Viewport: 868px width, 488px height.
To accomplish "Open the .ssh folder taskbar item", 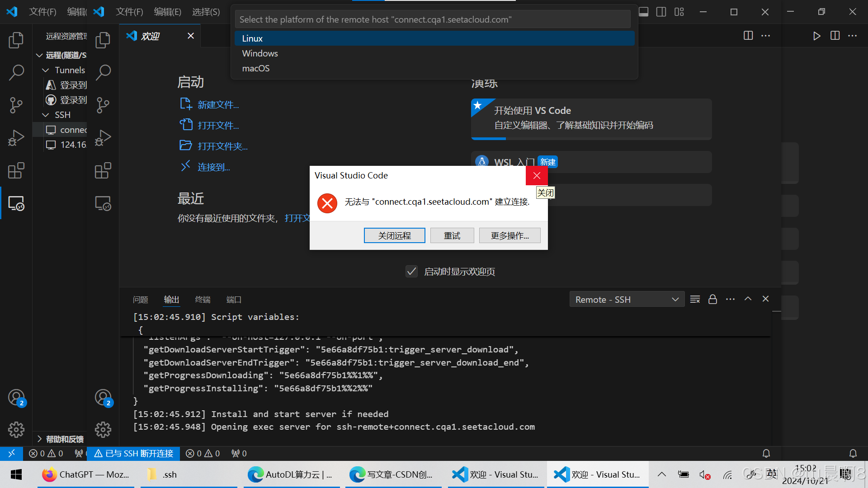I will [x=189, y=474].
